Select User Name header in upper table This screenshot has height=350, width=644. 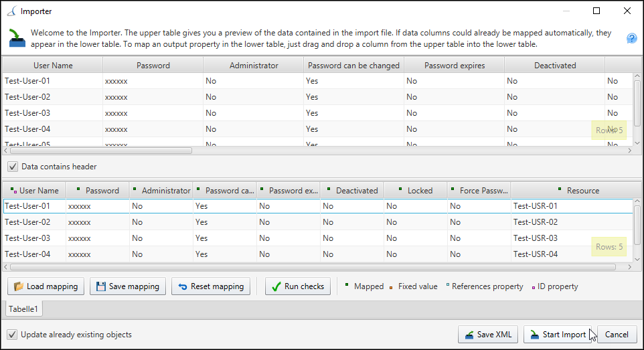click(53, 66)
